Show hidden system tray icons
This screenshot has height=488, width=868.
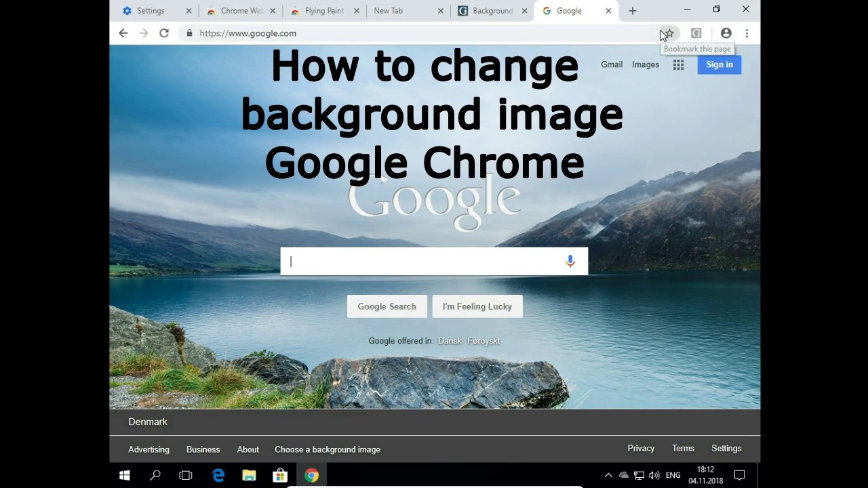tap(608, 476)
